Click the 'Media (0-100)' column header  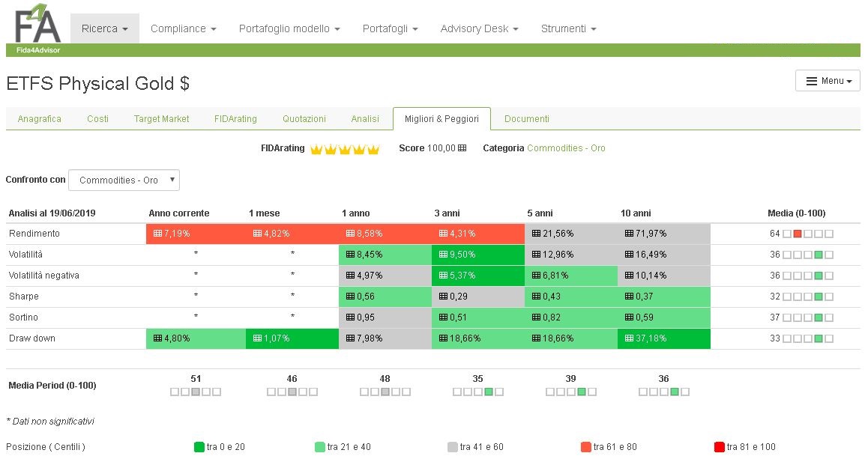click(x=797, y=213)
